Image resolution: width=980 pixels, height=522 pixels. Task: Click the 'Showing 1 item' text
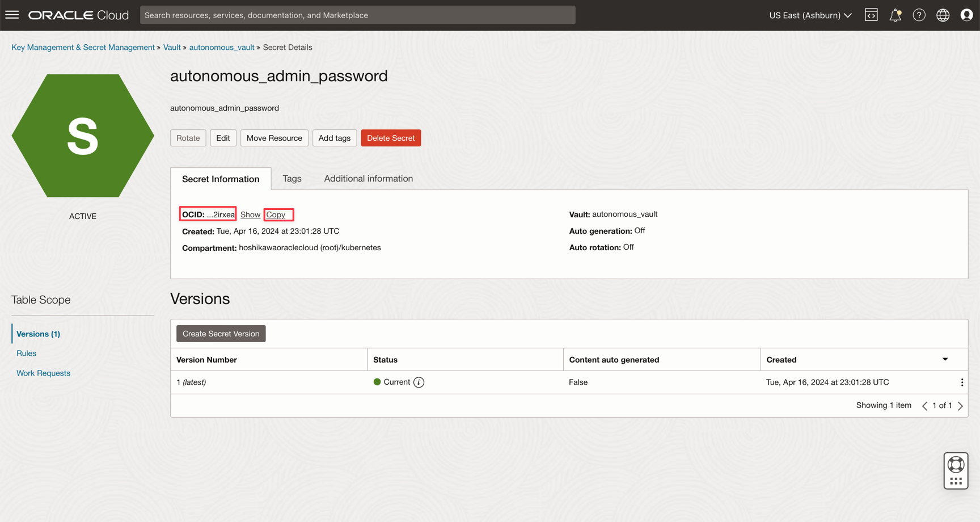(x=884, y=405)
